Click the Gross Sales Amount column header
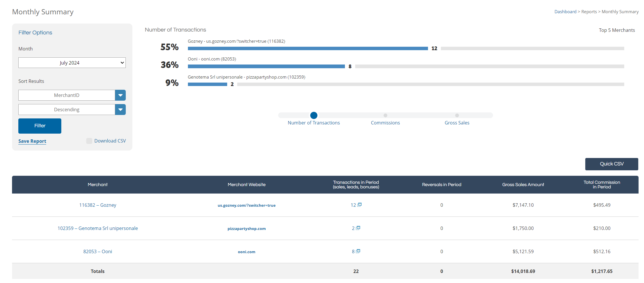The height and width of the screenshot is (283, 644). click(523, 185)
